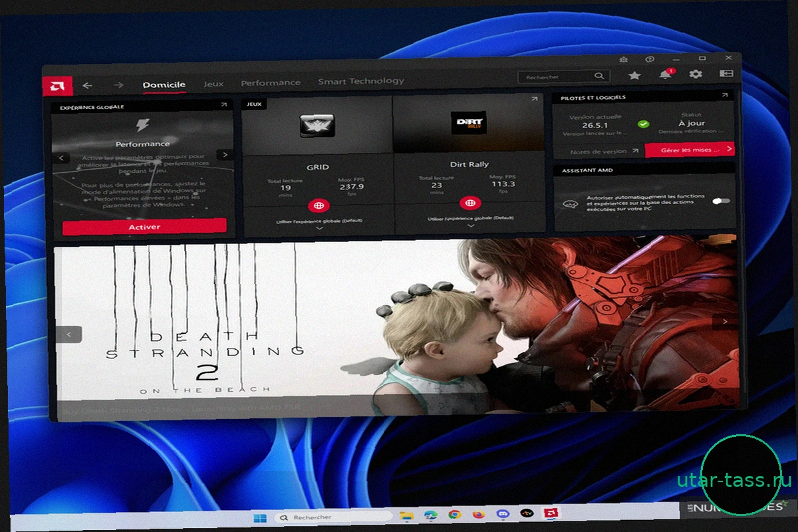Go to previous banner slide
The width and height of the screenshot is (798, 532).
pos(70,334)
